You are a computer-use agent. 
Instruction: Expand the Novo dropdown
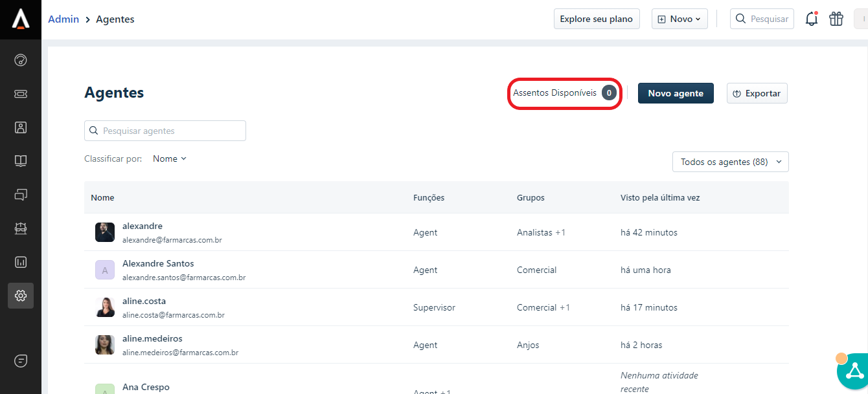pyautogui.click(x=679, y=19)
